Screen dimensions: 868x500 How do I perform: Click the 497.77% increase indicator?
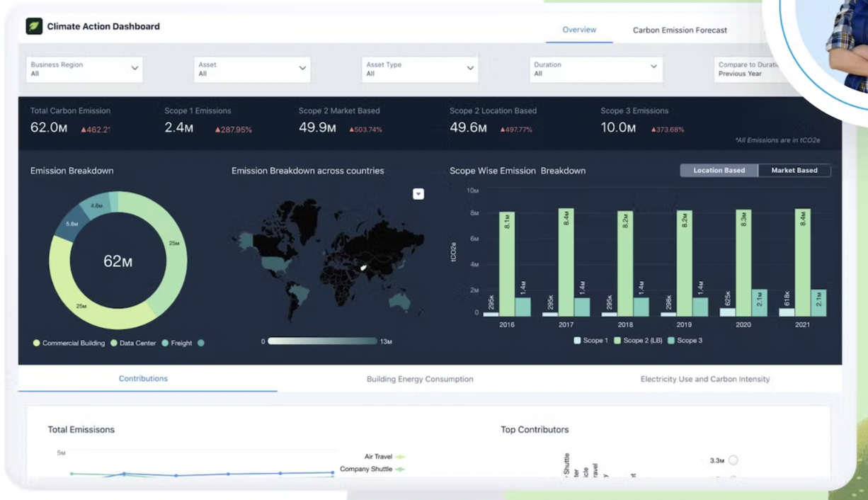click(x=516, y=130)
